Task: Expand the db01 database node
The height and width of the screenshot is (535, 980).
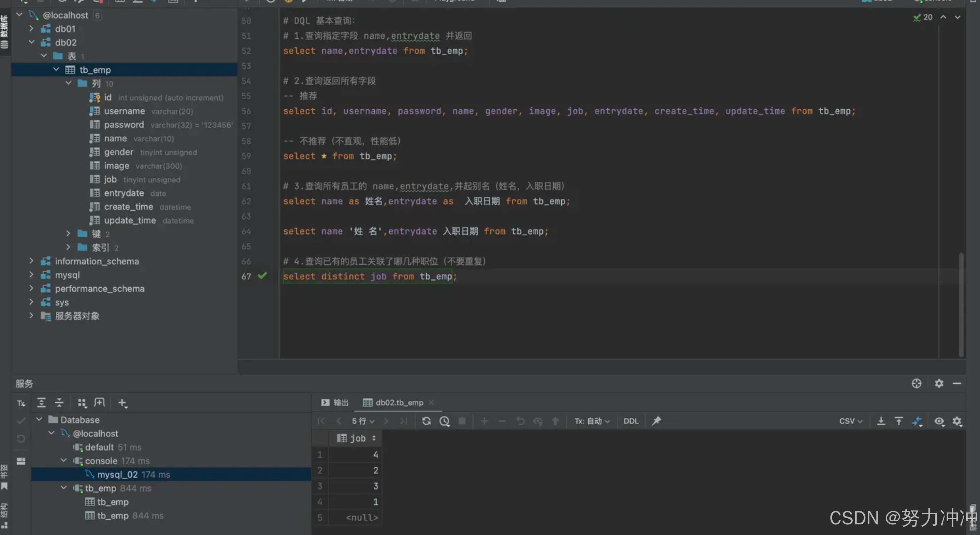Action: [x=32, y=29]
